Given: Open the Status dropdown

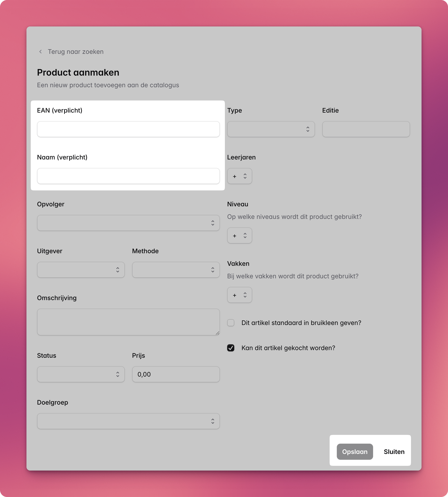Looking at the screenshot, I should pyautogui.click(x=81, y=374).
